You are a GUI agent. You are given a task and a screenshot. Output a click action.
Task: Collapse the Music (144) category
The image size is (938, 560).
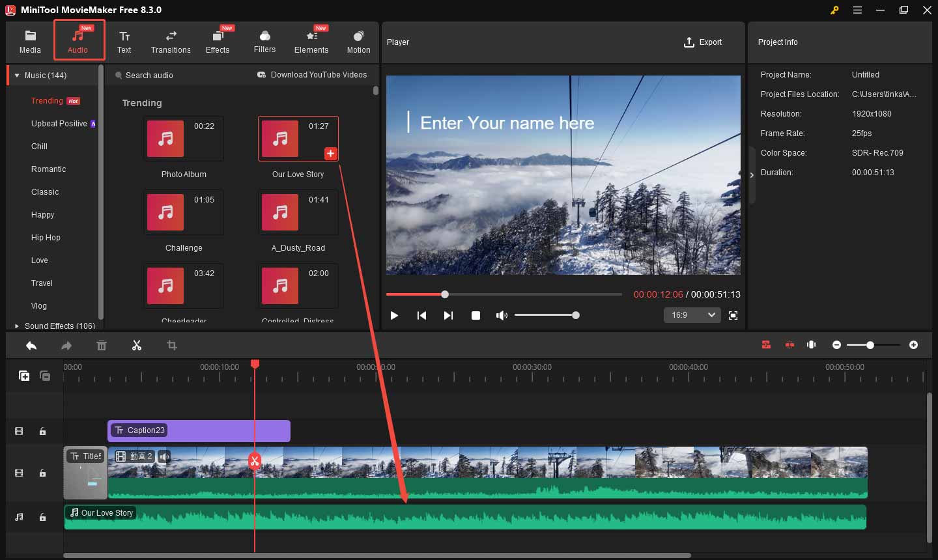(18, 76)
